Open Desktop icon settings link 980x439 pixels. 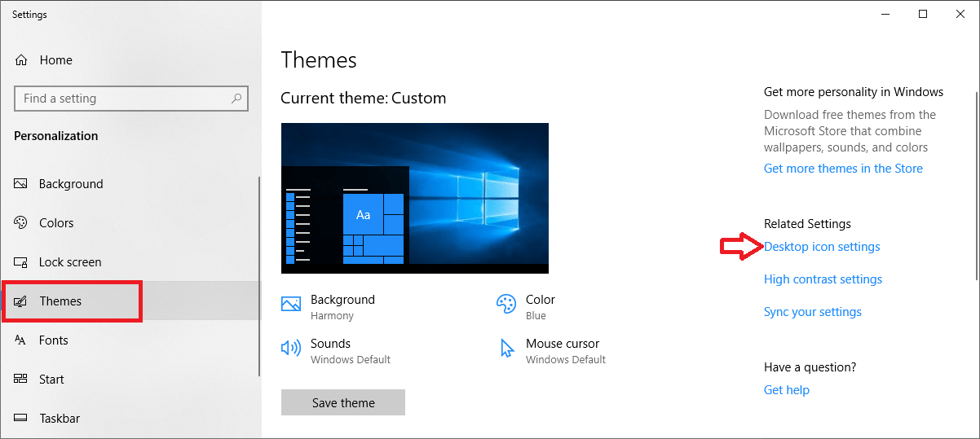coord(822,247)
